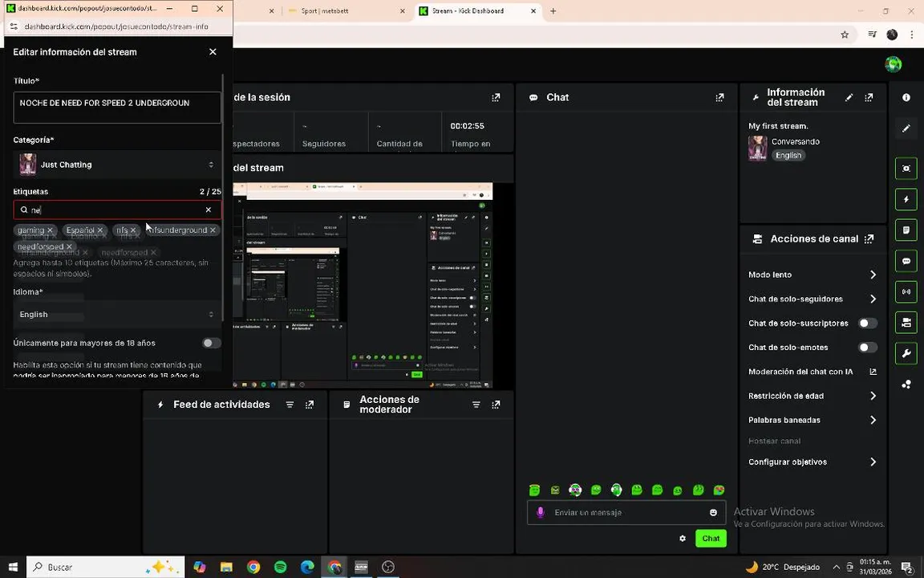Remove the nfs tag
The height and width of the screenshot is (578, 924).
pyautogui.click(x=133, y=230)
